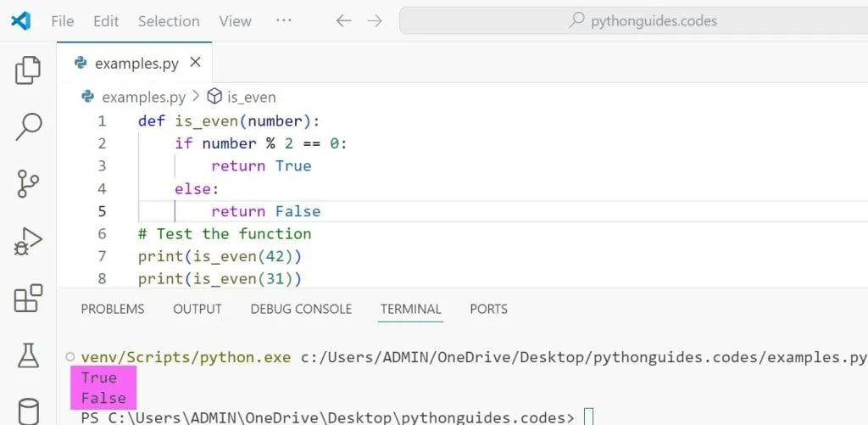Click line number 5 in gutter

pyautogui.click(x=102, y=211)
